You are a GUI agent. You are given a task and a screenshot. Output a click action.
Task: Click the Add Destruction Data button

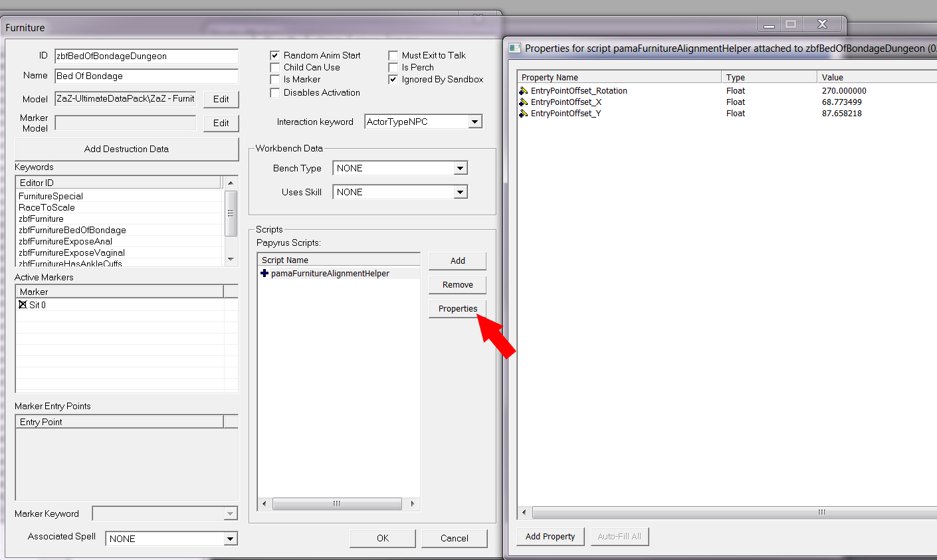click(x=126, y=149)
